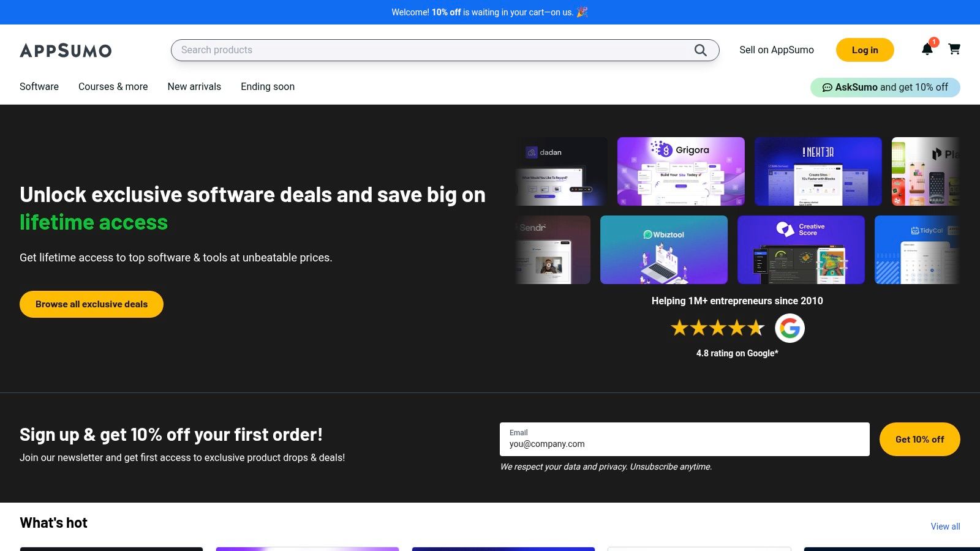Focus the Search products field
Image resolution: width=980 pixels, height=551 pixels.
pos(445,50)
